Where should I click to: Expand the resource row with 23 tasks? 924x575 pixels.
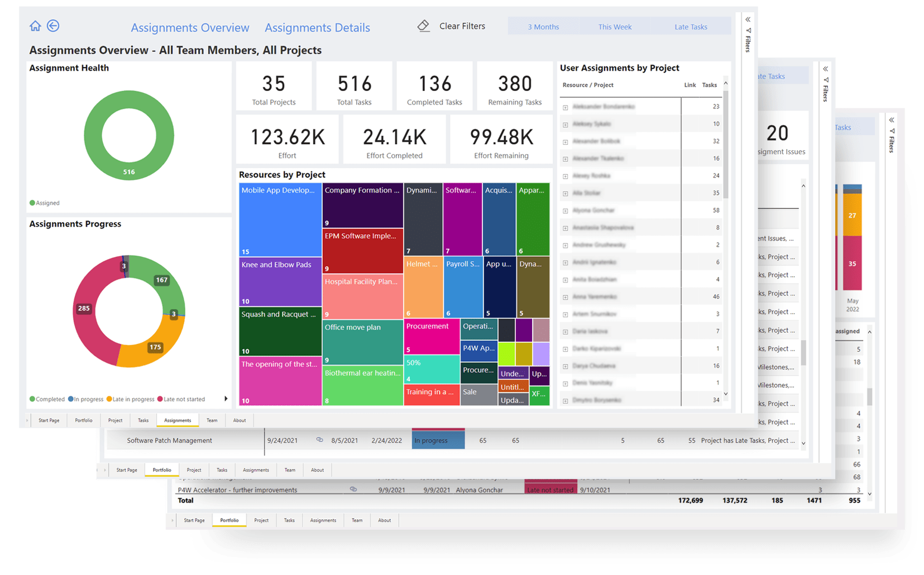pyautogui.click(x=565, y=107)
